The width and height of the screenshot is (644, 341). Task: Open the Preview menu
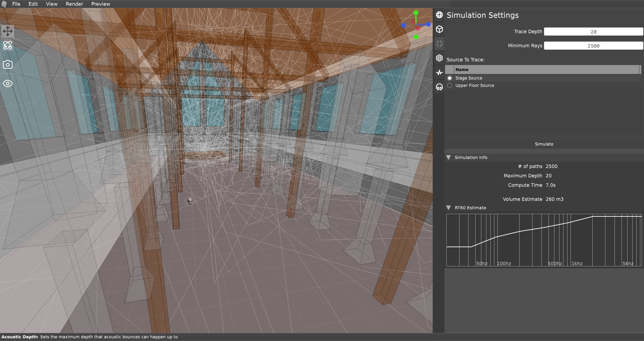[100, 4]
